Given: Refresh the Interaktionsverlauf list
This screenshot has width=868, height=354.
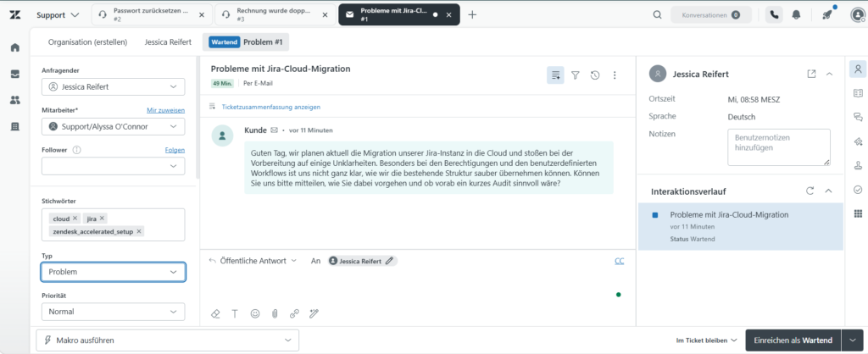Looking at the screenshot, I should pyautogui.click(x=810, y=191).
